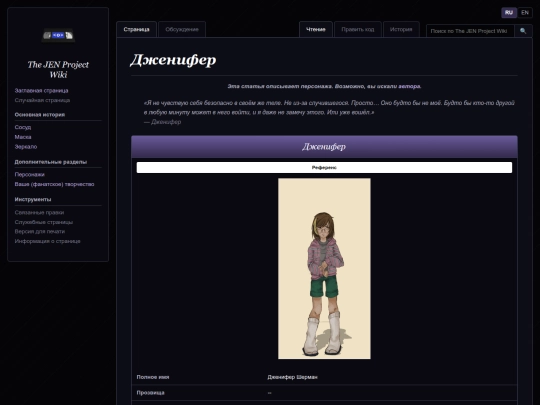Image resolution: width=540 pixels, height=405 pixels.
Task: Open the Обсуждение tab
Action: 182,30
